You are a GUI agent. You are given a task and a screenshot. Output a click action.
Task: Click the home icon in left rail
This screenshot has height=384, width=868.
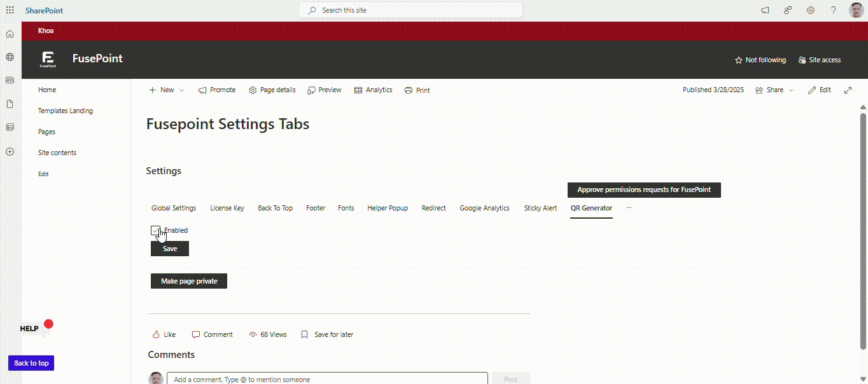coord(10,34)
